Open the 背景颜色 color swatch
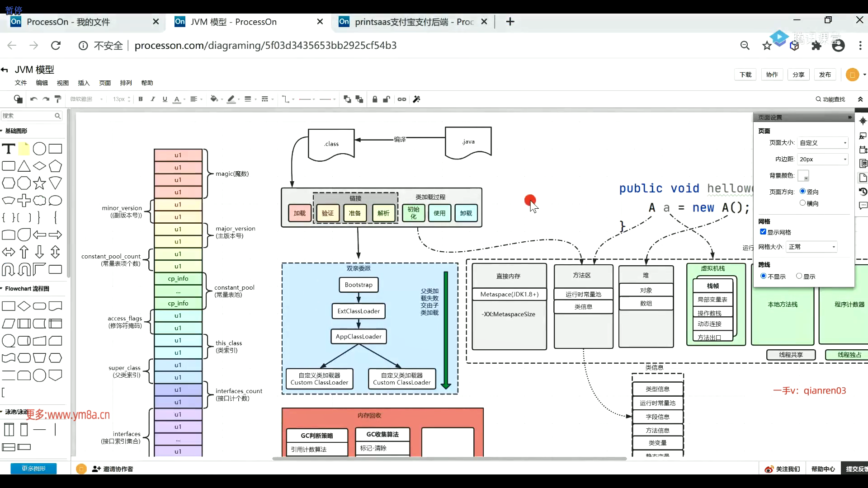The width and height of the screenshot is (868, 488). tap(803, 175)
